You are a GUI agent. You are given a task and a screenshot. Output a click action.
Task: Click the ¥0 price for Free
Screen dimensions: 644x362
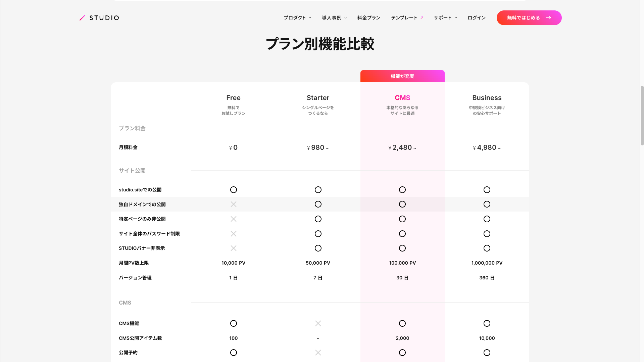pos(234,147)
